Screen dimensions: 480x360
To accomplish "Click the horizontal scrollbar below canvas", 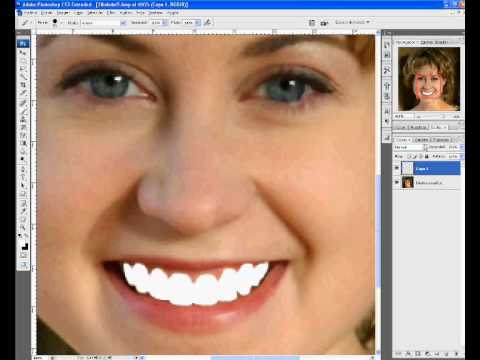I will [255, 358].
